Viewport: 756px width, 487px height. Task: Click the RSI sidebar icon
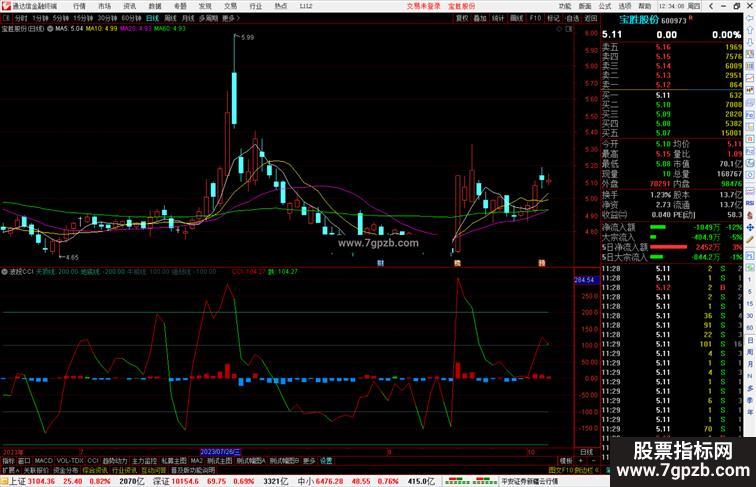(750, 203)
